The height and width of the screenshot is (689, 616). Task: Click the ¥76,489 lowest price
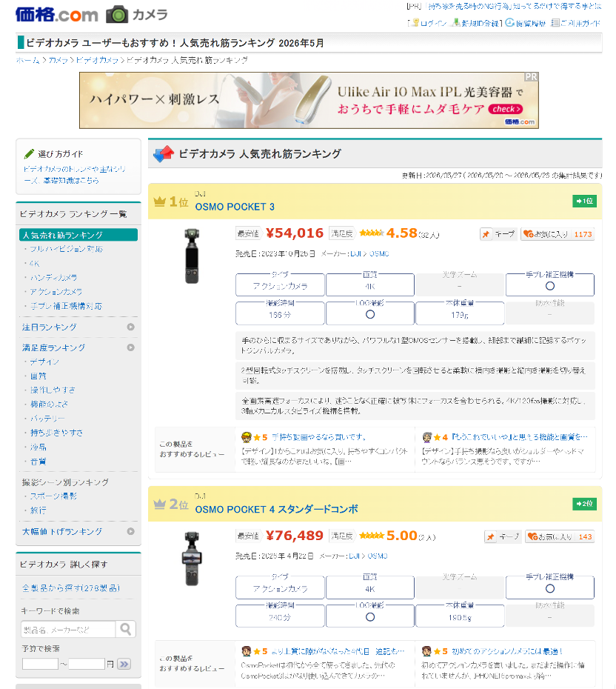point(295,536)
